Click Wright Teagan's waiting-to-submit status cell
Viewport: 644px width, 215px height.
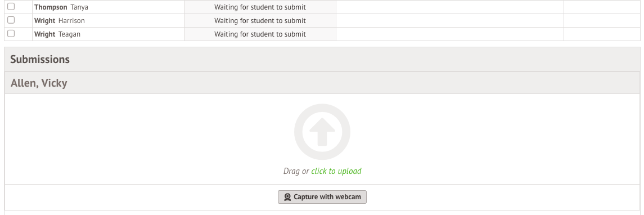[x=260, y=34]
